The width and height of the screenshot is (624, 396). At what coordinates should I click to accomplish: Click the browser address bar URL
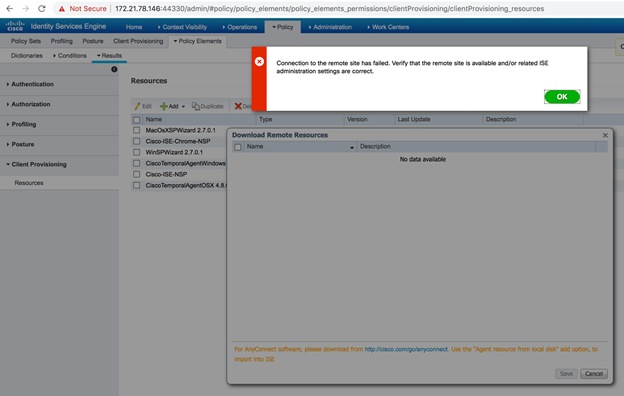(330, 8)
